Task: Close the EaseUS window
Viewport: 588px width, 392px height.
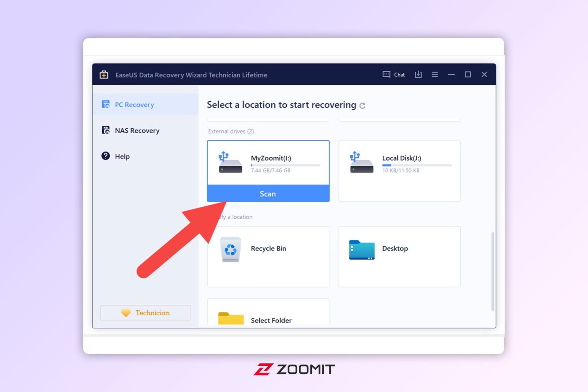Action: tap(484, 74)
